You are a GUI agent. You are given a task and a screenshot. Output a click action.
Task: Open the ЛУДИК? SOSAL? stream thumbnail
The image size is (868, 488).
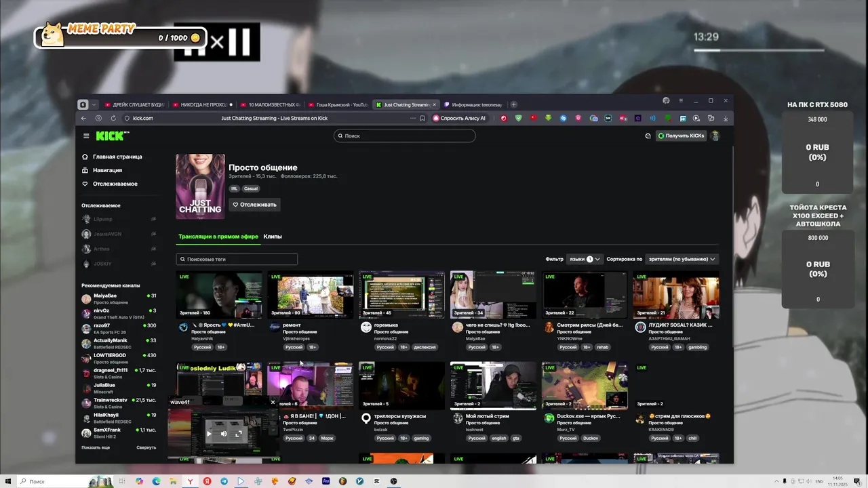pos(676,295)
